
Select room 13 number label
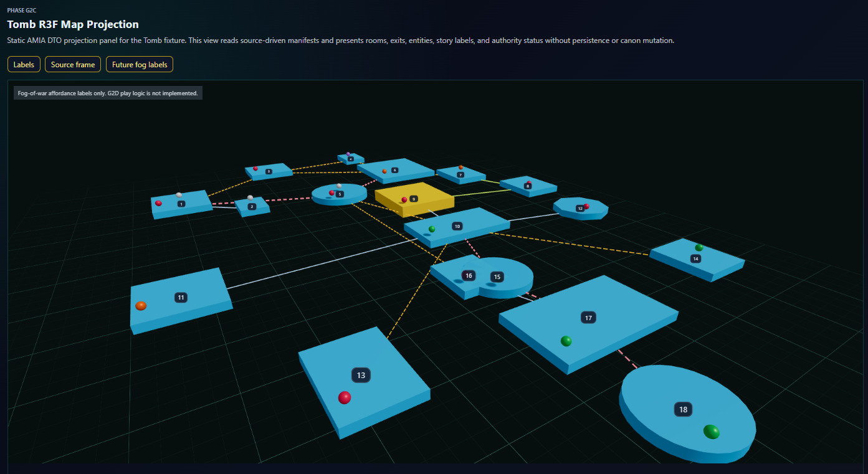click(x=361, y=375)
